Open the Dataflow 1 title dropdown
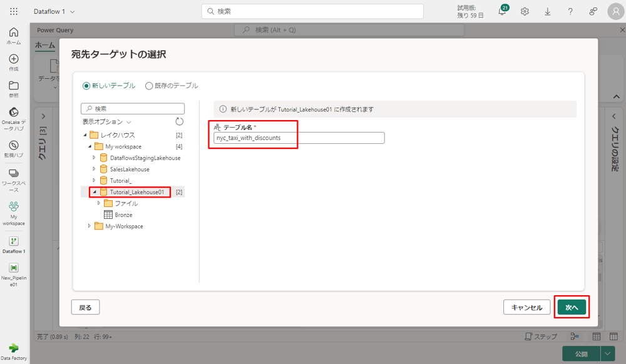The height and width of the screenshot is (364, 626). tap(72, 11)
